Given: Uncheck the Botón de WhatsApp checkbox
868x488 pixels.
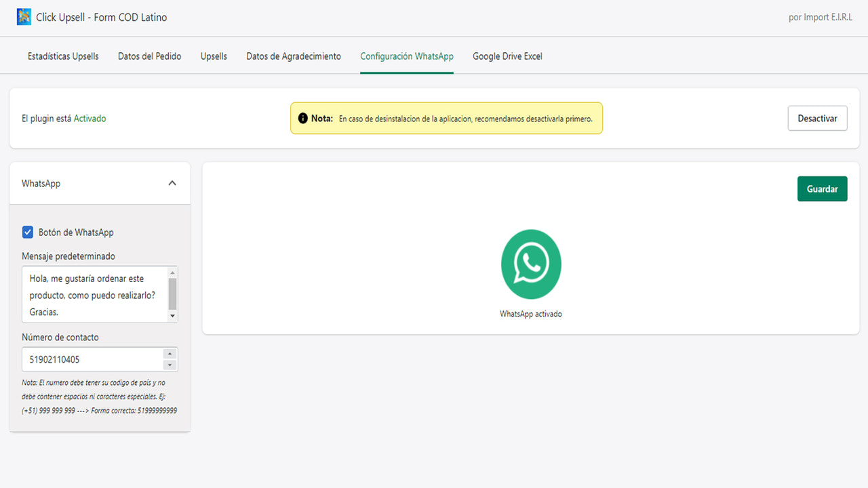Looking at the screenshot, I should click(x=27, y=232).
